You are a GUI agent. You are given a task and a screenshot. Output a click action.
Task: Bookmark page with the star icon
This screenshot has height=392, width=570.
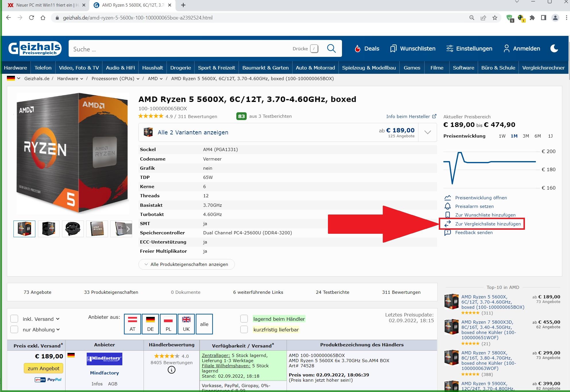[x=494, y=18]
